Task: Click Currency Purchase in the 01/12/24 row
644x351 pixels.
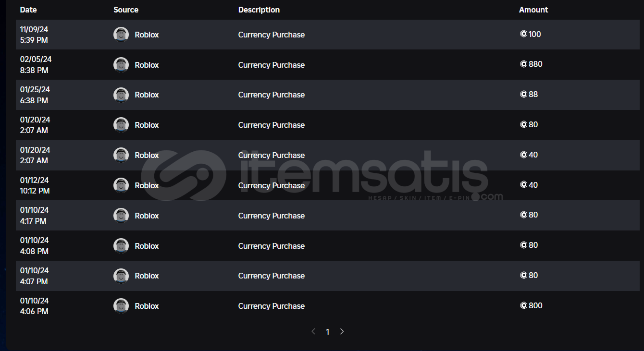Action: coord(272,185)
